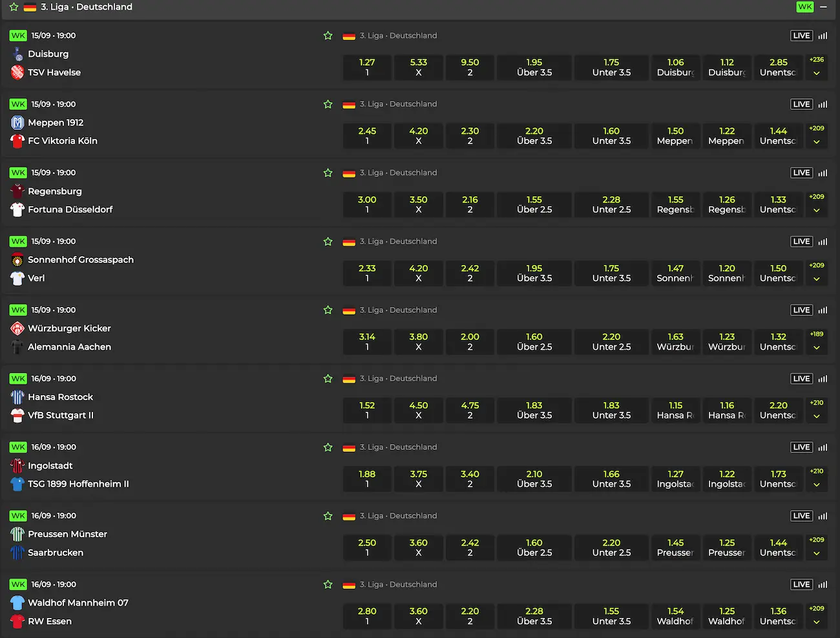Open statistics icon for Preussen Münster match
Screen dimensions: 840x638
coord(823,516)
